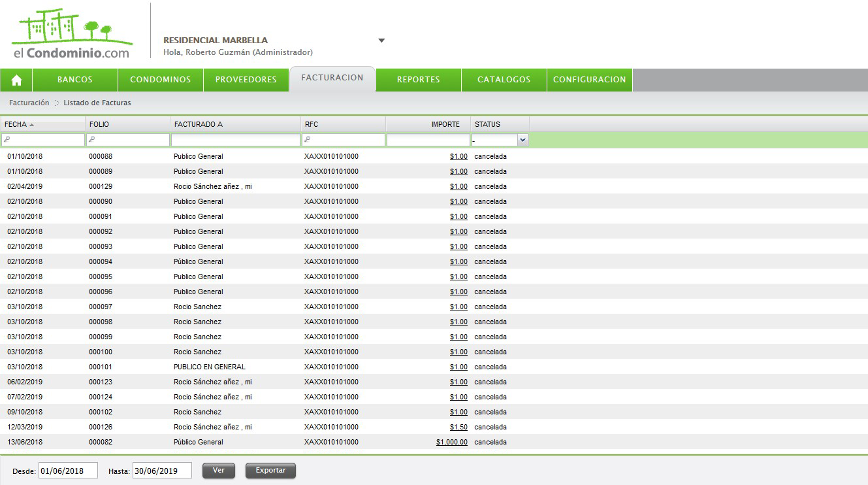Select folio cell 000082

coord(101,443)
